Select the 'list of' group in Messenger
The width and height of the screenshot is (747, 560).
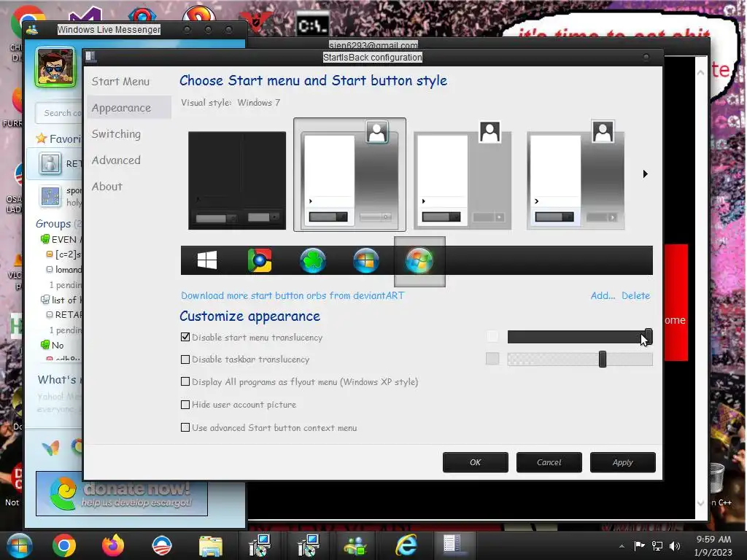click(x=61, y=300)
